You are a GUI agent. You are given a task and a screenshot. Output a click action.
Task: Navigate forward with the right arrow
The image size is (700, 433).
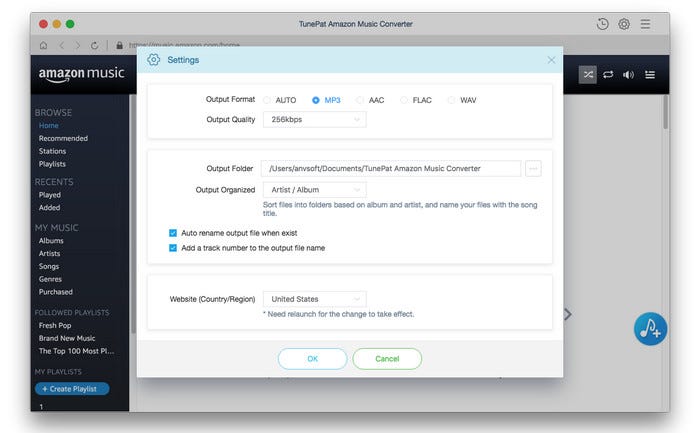pyautogui.click(x=78, y=46)
